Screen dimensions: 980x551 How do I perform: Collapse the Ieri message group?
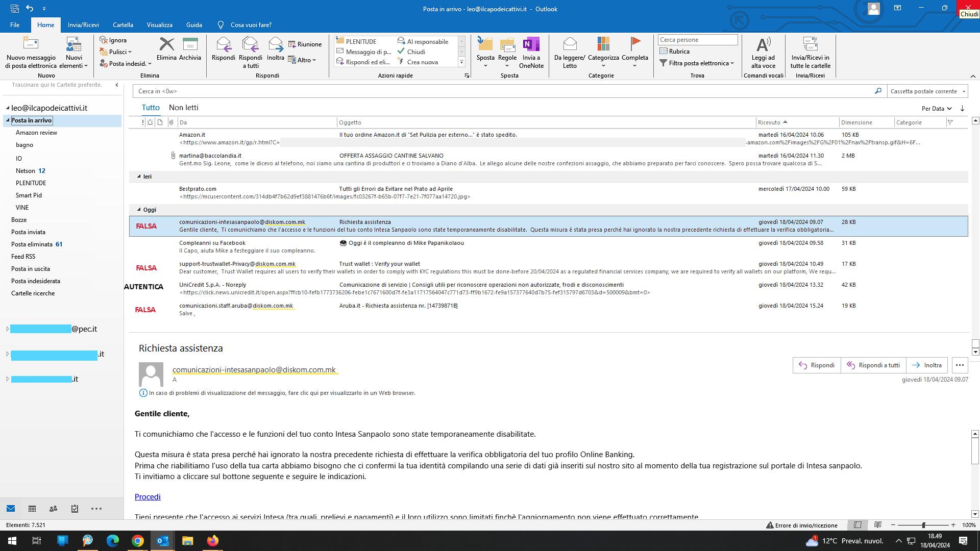click(x=139, y=177)
